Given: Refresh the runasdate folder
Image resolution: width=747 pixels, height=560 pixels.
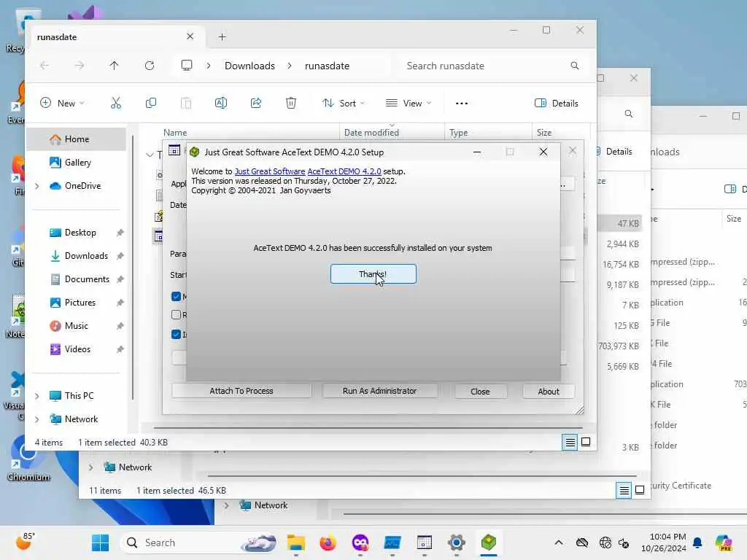Looking at the screenshot, I should coord(150,66).
